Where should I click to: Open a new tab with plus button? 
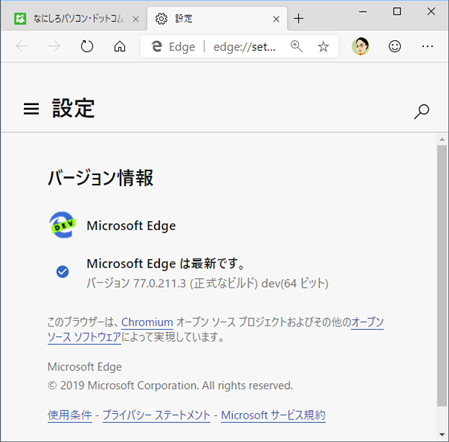[299, 19]
